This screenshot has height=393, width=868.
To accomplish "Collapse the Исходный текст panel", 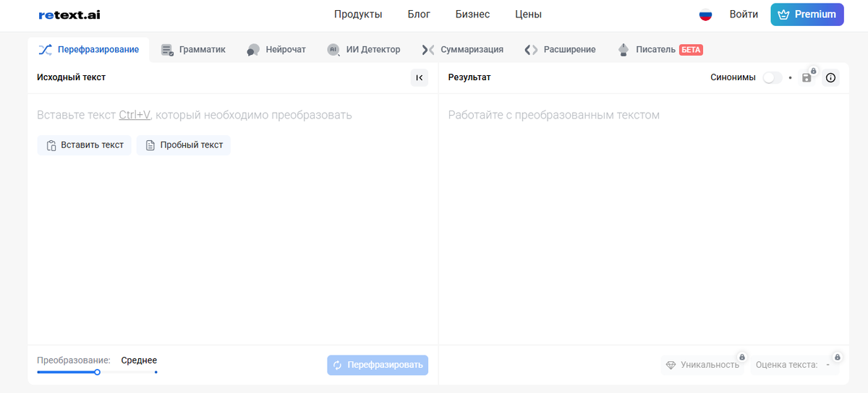I will (x=420, y=77).
